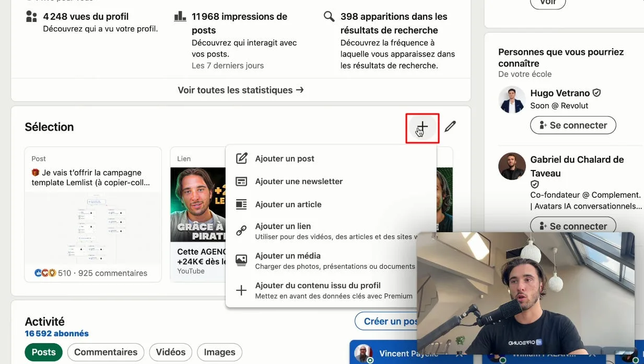Screen dimensions: 644x364
Task: Open Hugo Vetrano's profile picture
Action: click(512, 99)
